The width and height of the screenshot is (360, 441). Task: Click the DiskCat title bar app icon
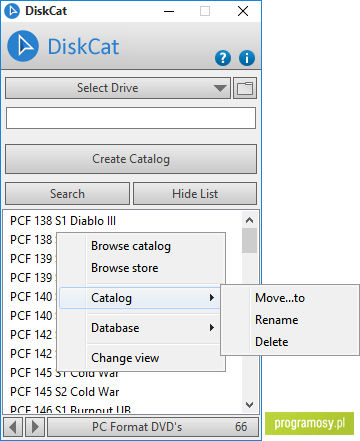(12, 11)
